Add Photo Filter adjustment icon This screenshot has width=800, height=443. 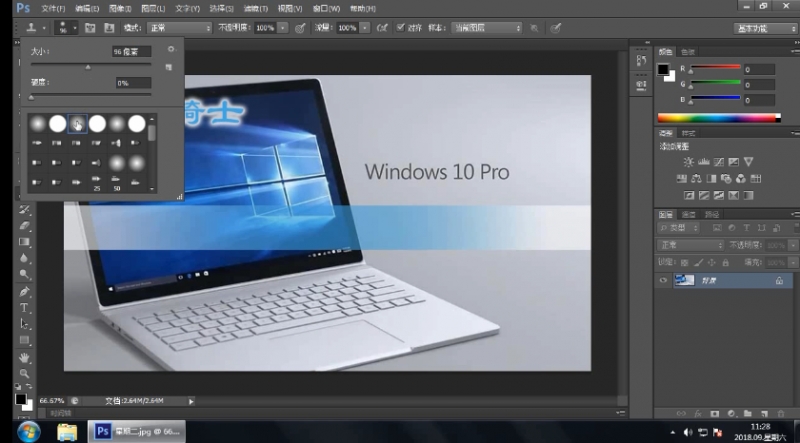(726, 179)
